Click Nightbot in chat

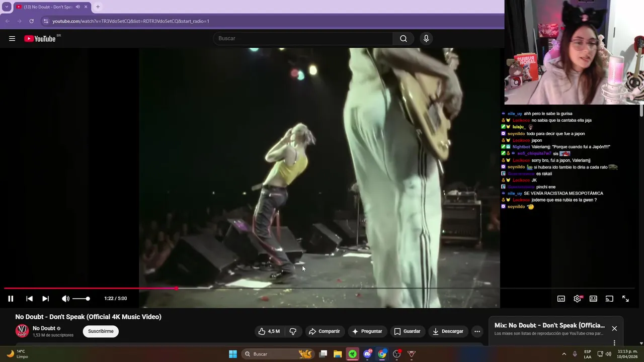[521, 147]
